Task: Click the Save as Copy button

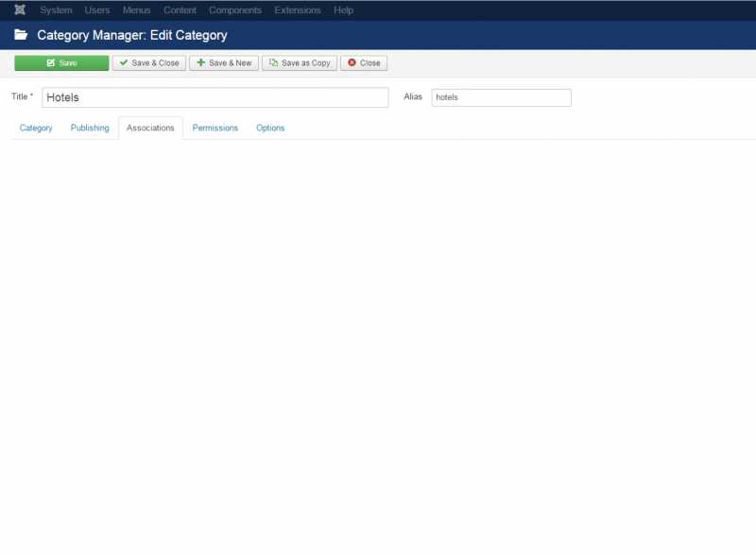Action: tap(300, 63)
